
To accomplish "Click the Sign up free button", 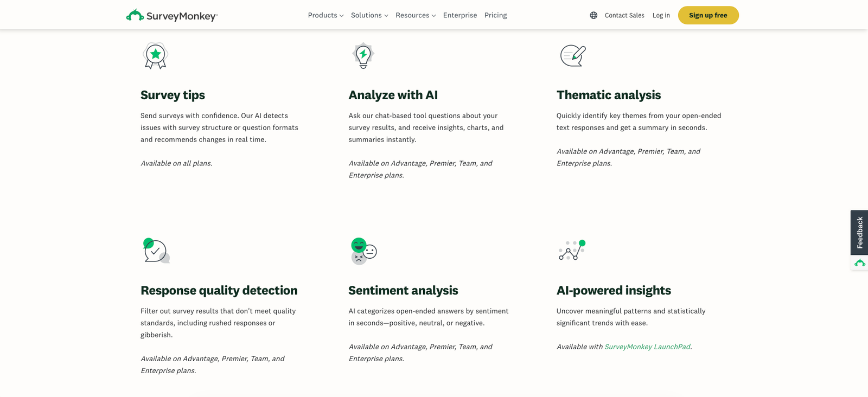I will point(709,15).
